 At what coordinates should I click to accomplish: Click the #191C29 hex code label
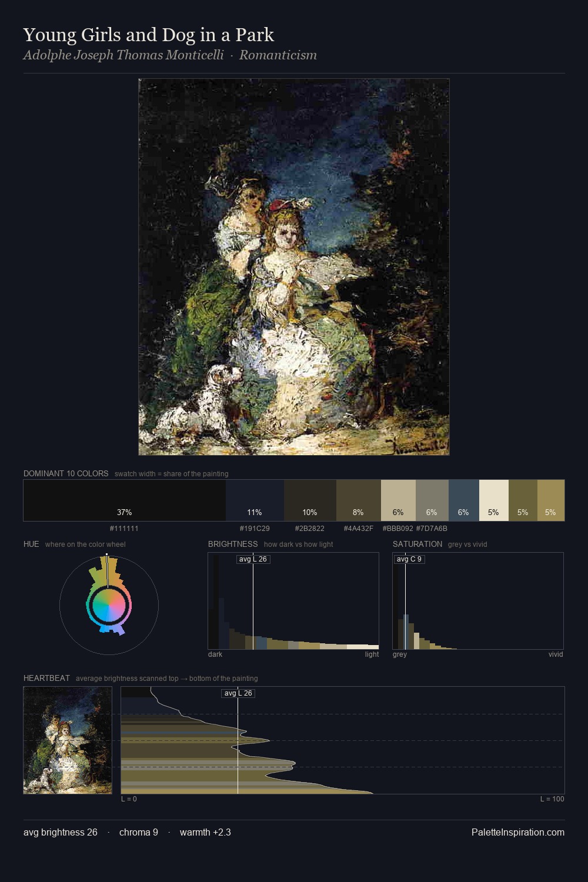[x=255, y=528]
